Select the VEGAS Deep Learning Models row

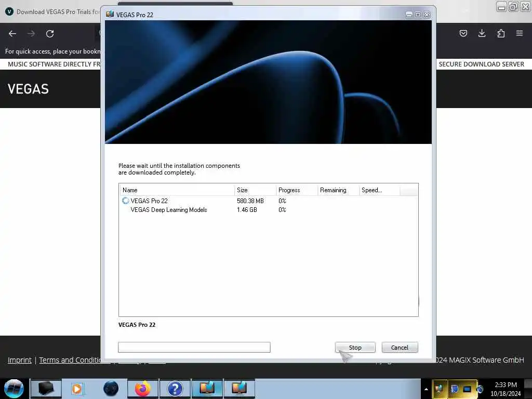(x=268, y=210)
